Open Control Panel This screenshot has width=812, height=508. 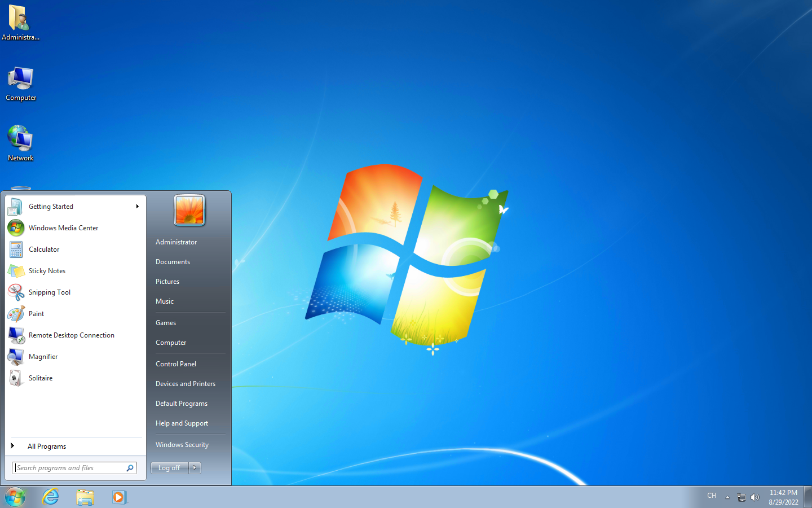pos(176,364)
